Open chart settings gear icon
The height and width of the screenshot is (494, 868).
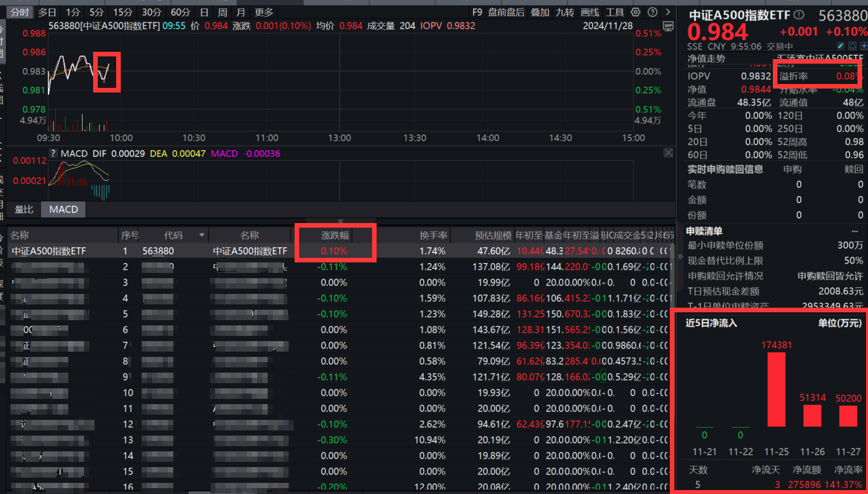pyautogui.click(x=635, y=12)
